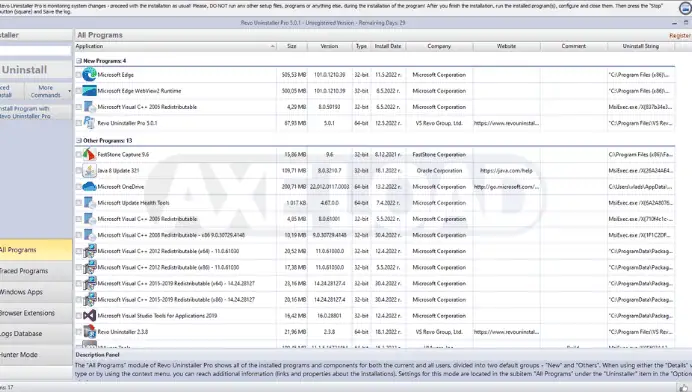Click the Revo Uninstaller 2.3.8 icon
The width and height of the screenshot is (692, 392).
[x=90, y=332]
